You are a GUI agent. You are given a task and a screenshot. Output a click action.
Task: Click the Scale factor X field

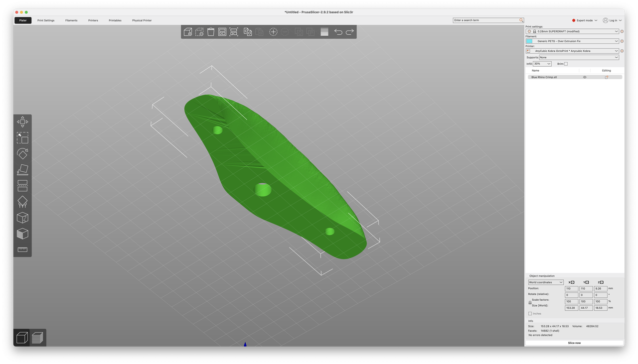[571, 301]
